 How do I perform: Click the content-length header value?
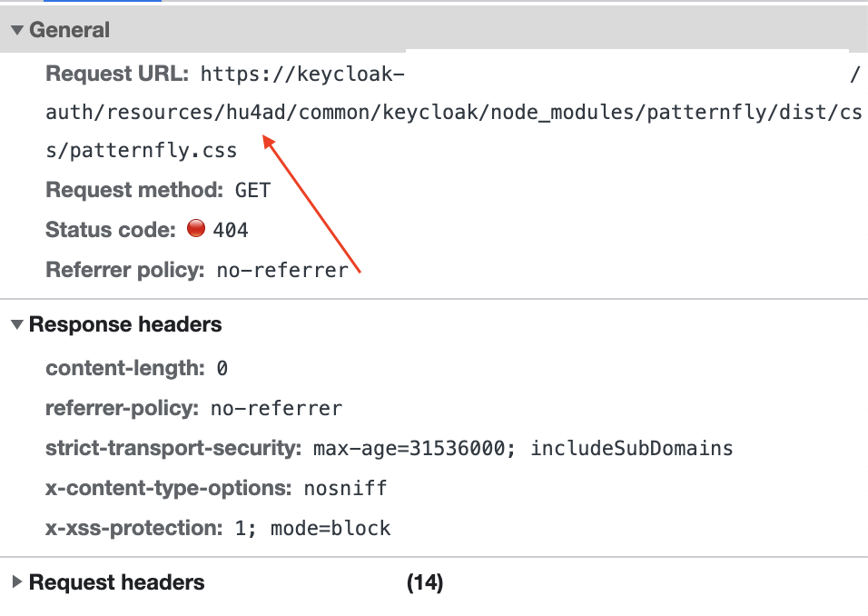224,367
